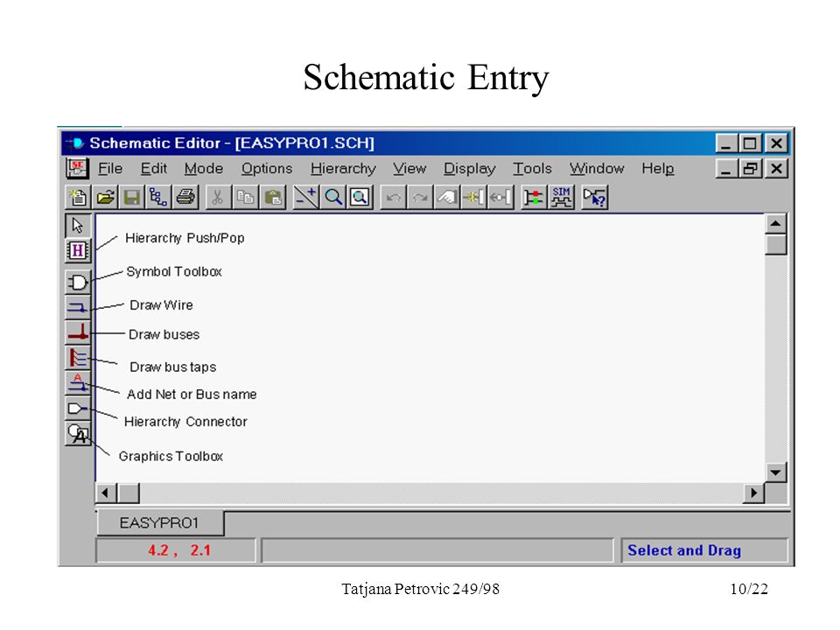The image size is (840, 630).
Task: Click the vertical scrollbar up arrow
Action: (x=776, y=223)
